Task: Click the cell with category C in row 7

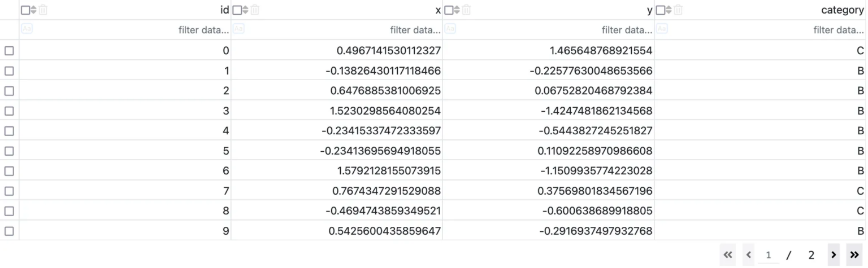Action: point(760,191)
